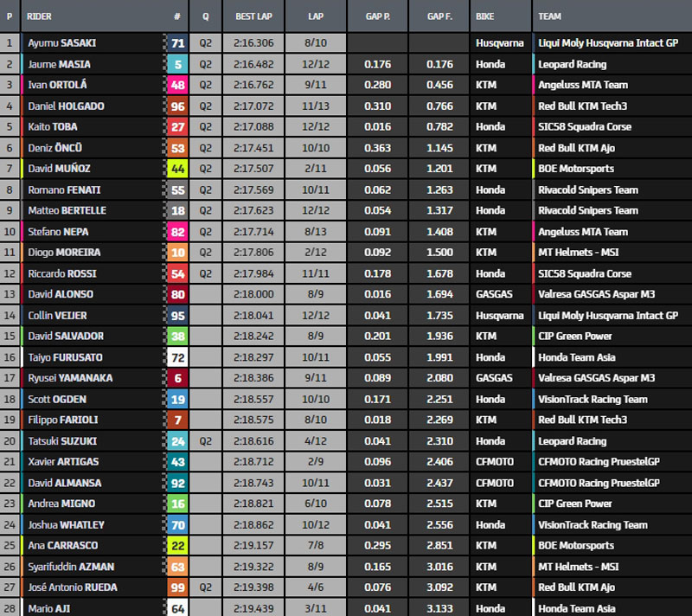Select Ryusei Yamanaka's red 6 badge

pos(177,378)
